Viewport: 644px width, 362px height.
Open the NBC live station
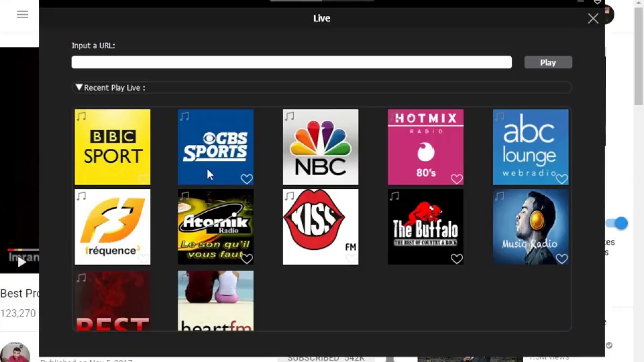pyautogui.click(x=320, y=147)
